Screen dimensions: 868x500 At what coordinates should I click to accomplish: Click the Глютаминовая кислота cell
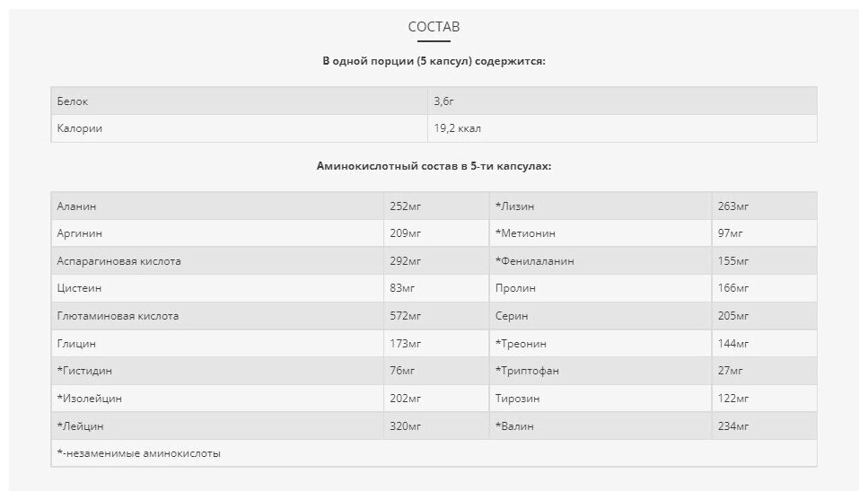click(x=118, y=316)
